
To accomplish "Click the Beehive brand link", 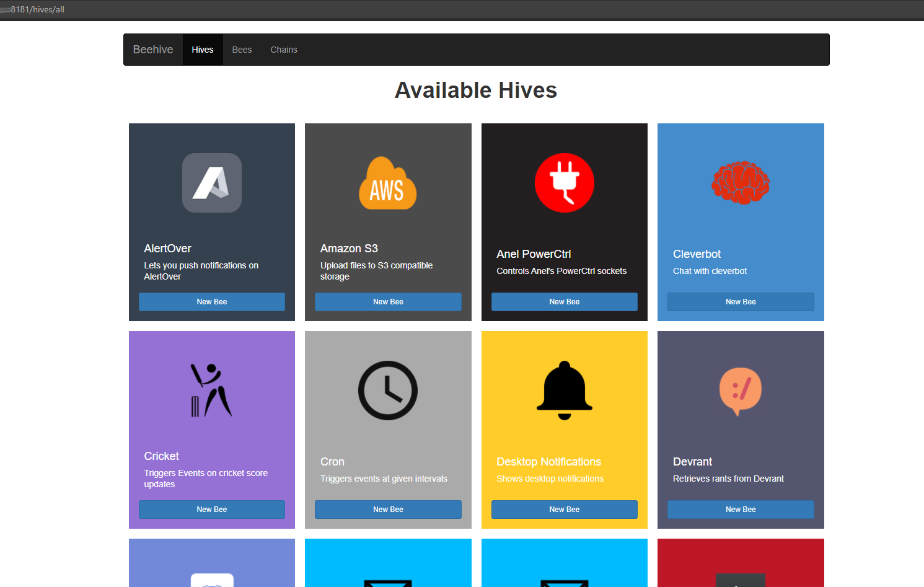I will tap(153, 50).
